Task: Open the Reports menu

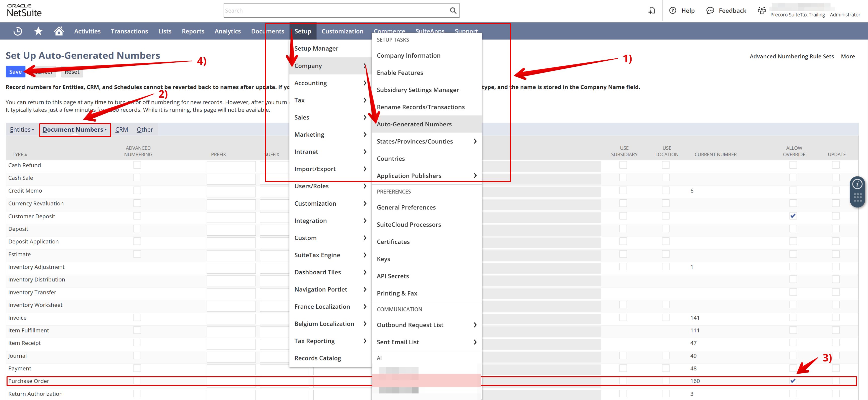Action: tap(193, 31)
